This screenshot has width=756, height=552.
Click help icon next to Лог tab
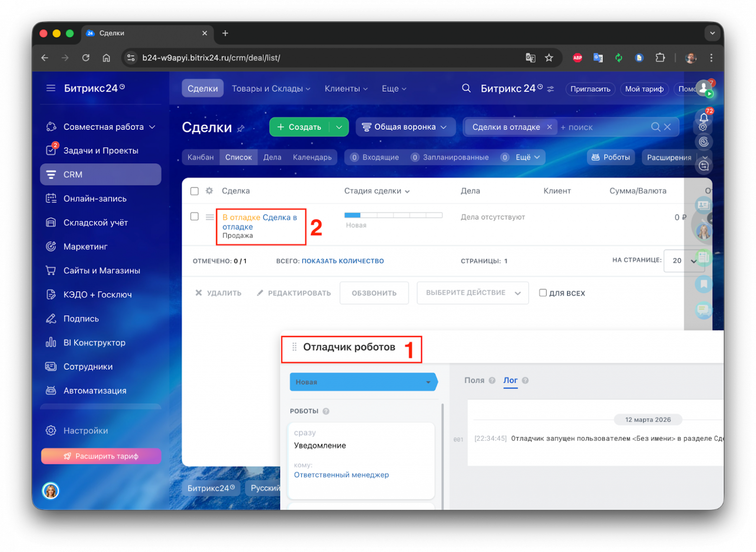[x=525, y=380]
